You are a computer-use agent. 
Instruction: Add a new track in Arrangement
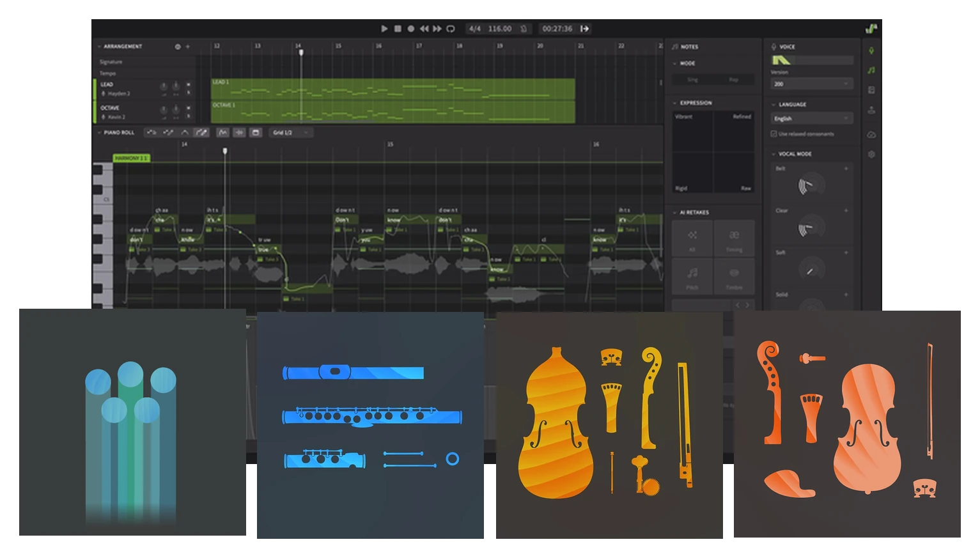tap(187, 47)
